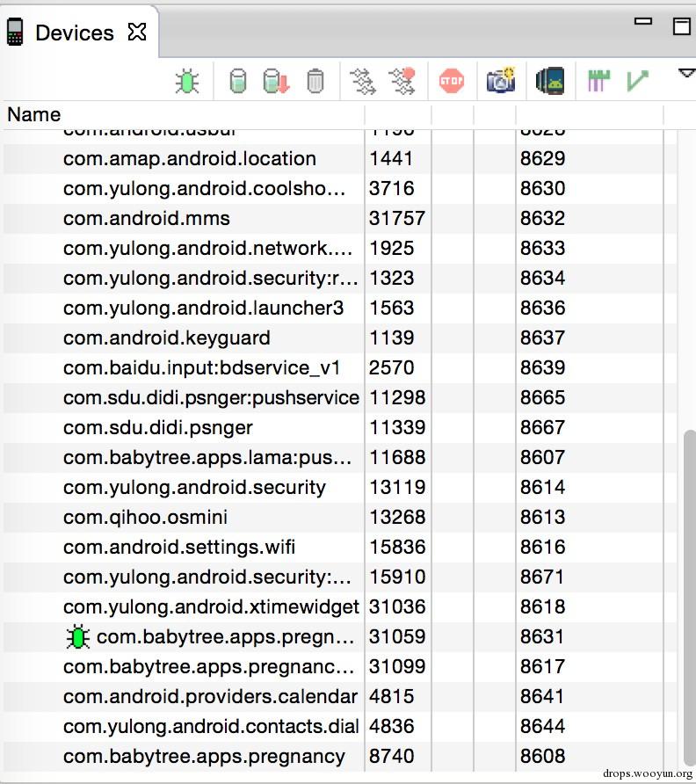Screen dimensions: 696x784
Task: Select com.yulong.android.contacts.dial process
Action: coord(340,727)
